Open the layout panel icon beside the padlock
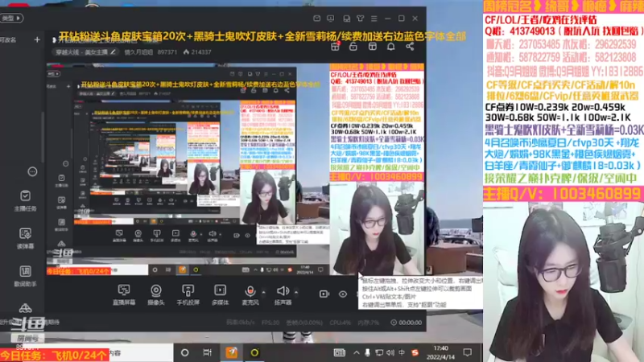644x362 pixels. point(373,47)
